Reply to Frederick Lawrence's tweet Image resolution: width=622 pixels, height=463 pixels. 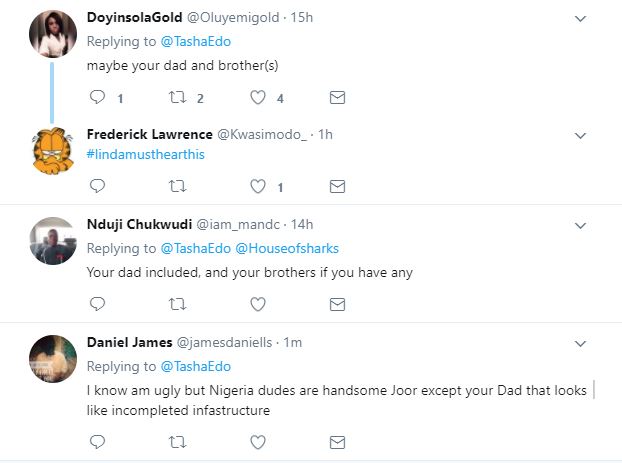point(98,186)
